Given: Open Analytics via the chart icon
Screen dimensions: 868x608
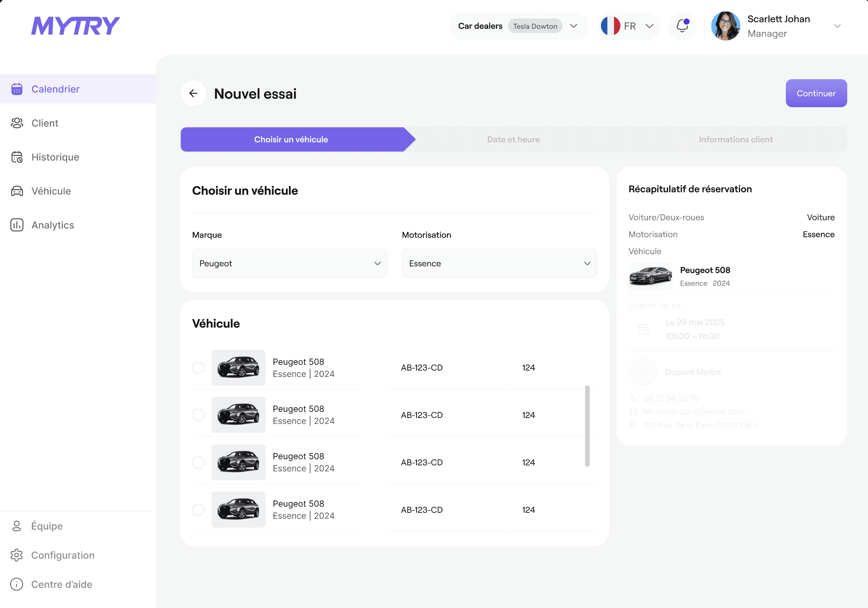Looking at the screenshot, I should pyautogui.click(x=17, y=225).
